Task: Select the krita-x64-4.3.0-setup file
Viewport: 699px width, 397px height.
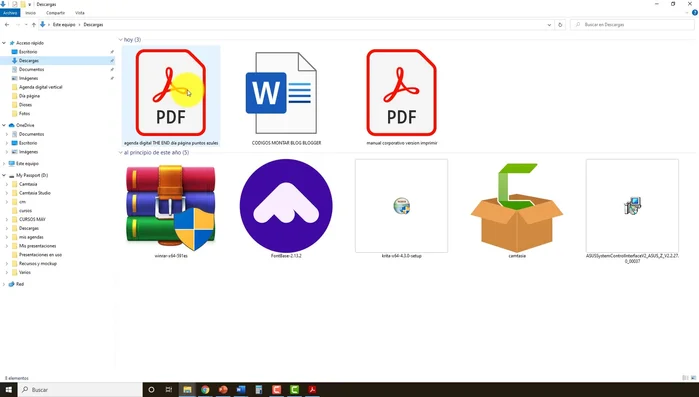Action: click(401, 209)
